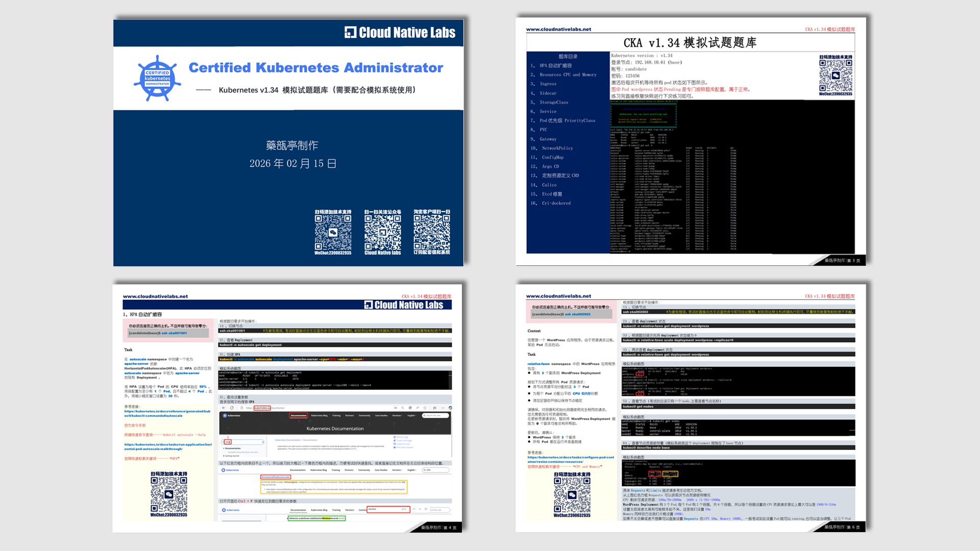The width and height of the screenshot is (980, 551).
Task: Click Cloud Native Labs banner logo on page 4
Action: point(404,305)
